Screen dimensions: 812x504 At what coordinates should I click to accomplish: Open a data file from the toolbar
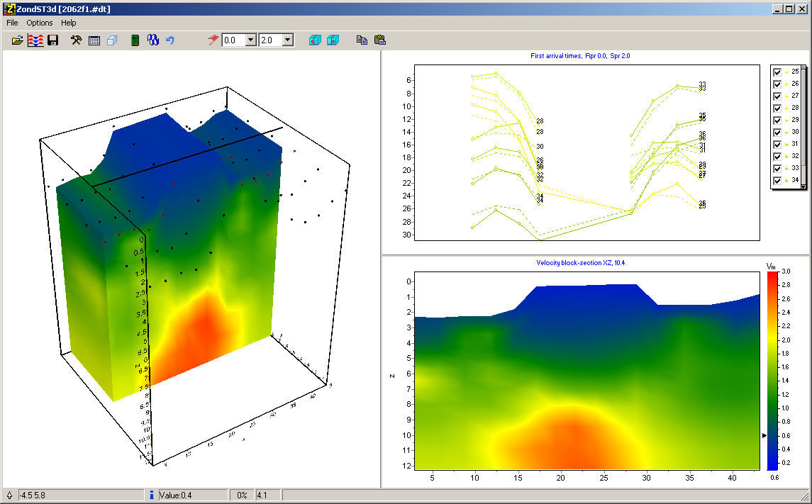pyautogui.click(x=18, y=40)
